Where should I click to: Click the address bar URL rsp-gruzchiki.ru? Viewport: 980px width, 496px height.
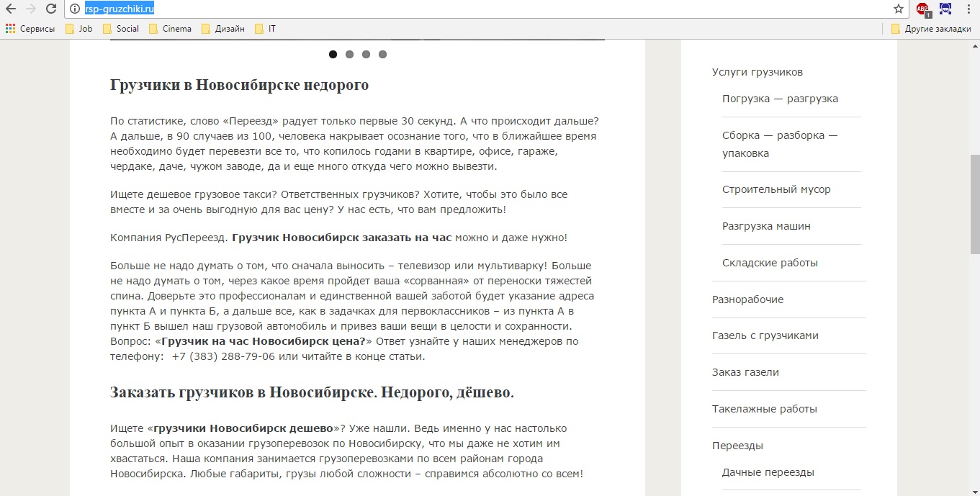coord(119,9)
